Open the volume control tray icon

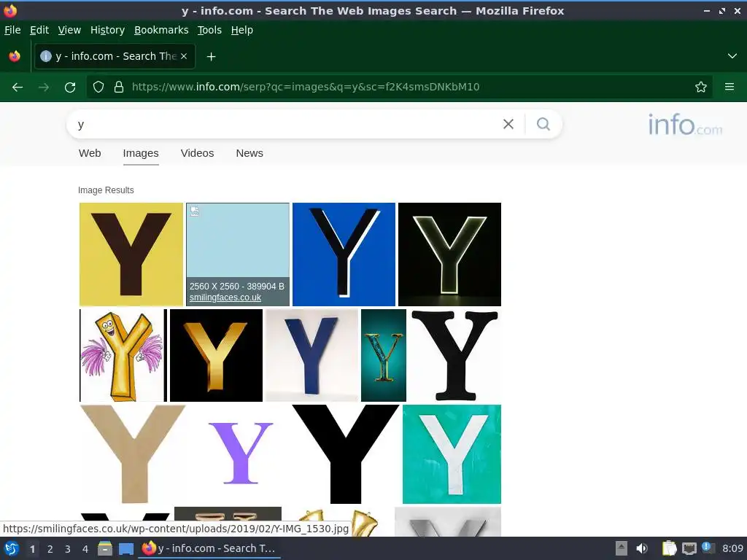point(642,548)
